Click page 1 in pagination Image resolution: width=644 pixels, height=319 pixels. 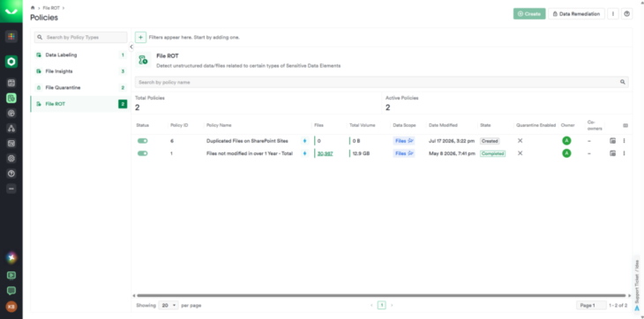[382, 306]
